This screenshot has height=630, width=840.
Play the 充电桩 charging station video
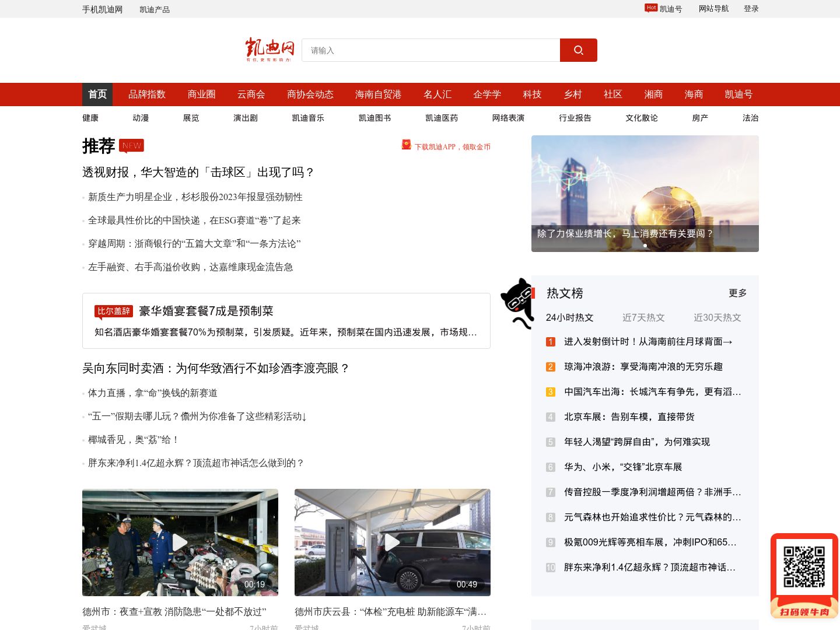pyautogui.click(x=393, y=542)
